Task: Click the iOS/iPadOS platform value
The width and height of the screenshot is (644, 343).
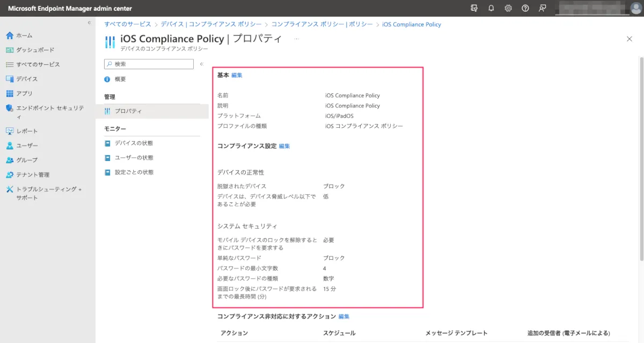Action: 339,116
